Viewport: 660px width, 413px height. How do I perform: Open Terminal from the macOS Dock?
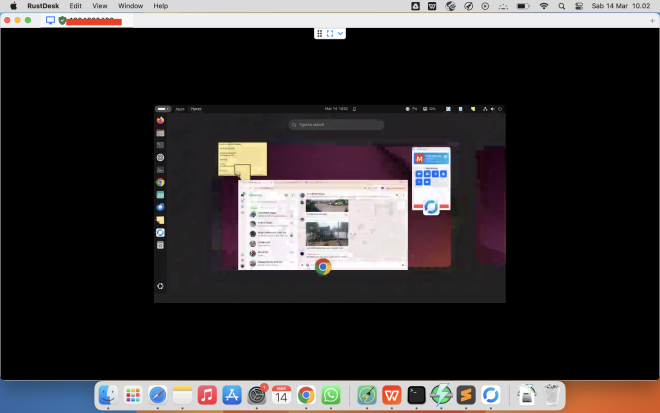(417, 395)
